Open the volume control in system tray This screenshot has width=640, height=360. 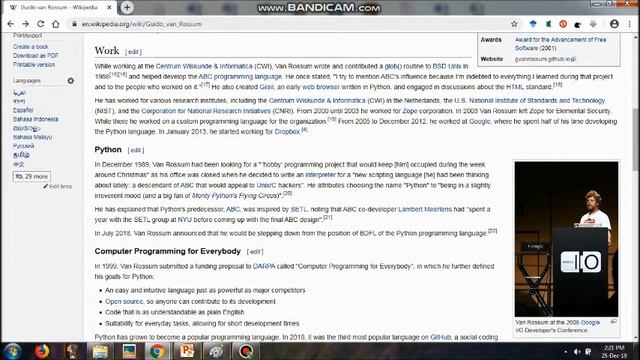point(577,351)
